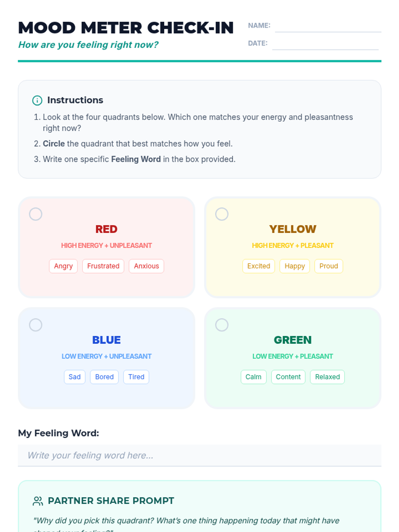Select the BLUE quadrant radio circle
Image resolution: width=399 pixels, height=532 pixels.
[x=36, y=325]
